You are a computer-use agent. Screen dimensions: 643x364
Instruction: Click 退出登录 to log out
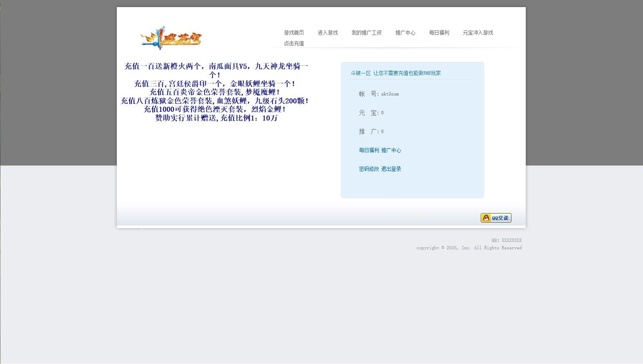tap(391, 169)
